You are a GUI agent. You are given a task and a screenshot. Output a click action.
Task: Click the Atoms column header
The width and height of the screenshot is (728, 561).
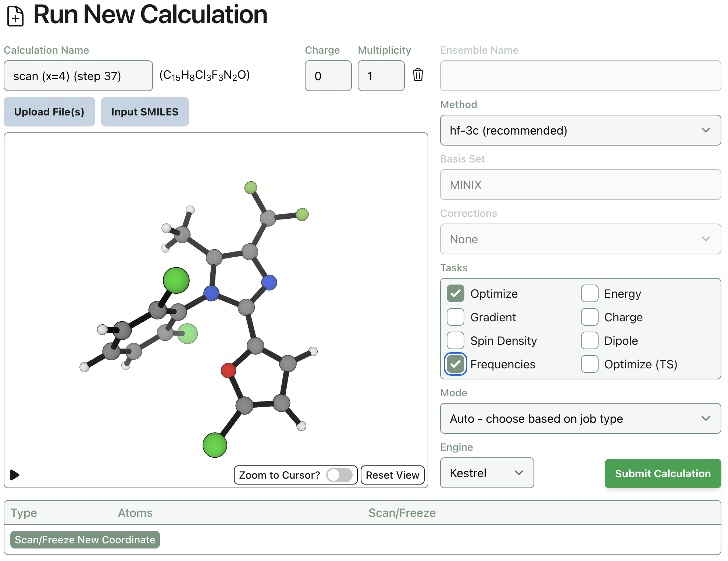(x=135, y=512)
